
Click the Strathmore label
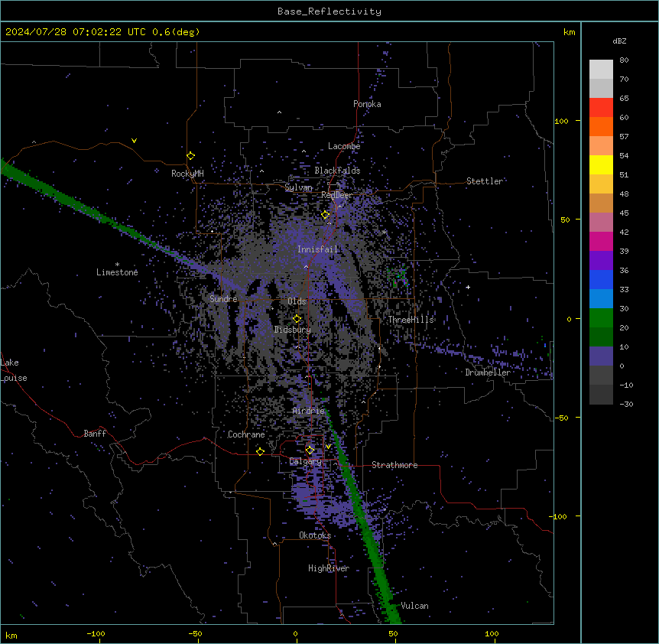(x=394, y=465)
